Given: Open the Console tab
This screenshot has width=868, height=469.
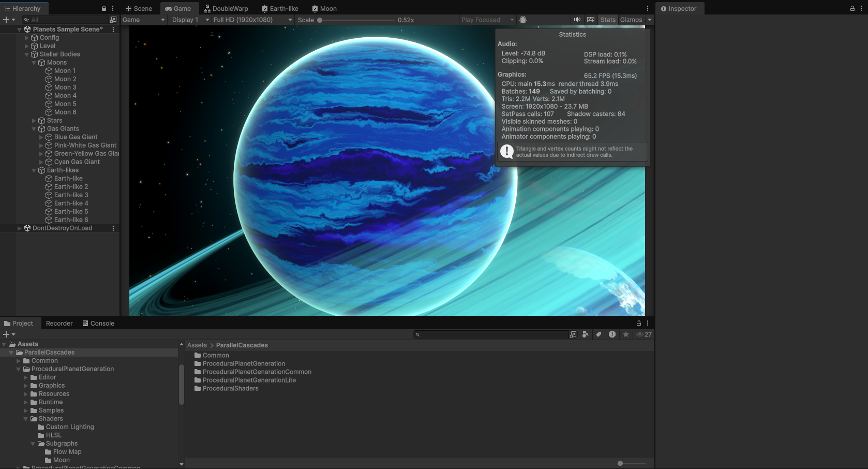Looking at the screenshot, I should pyautogui.click(x=98, y=324).
